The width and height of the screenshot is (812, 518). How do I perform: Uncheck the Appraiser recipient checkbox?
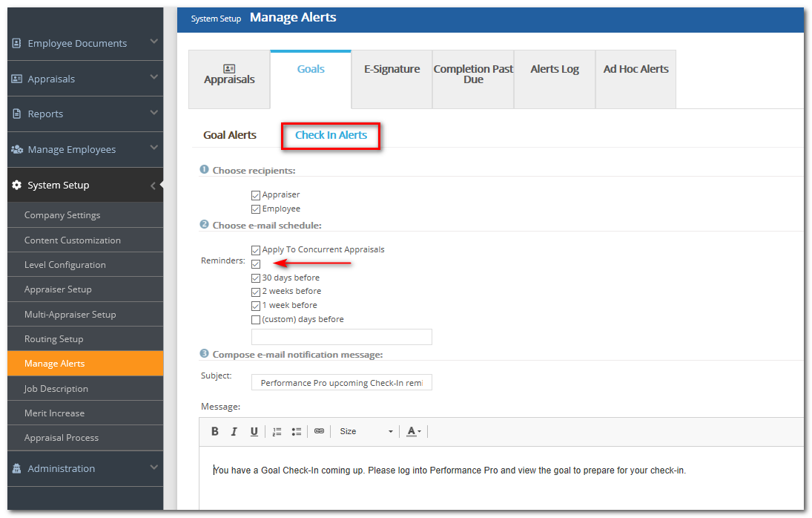pyautogui.click(x=256, y=194)
